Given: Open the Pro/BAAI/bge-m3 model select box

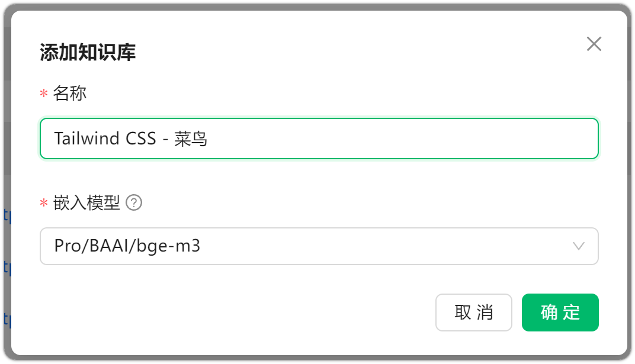Looking at the screenshot, I should click(319, 246).
